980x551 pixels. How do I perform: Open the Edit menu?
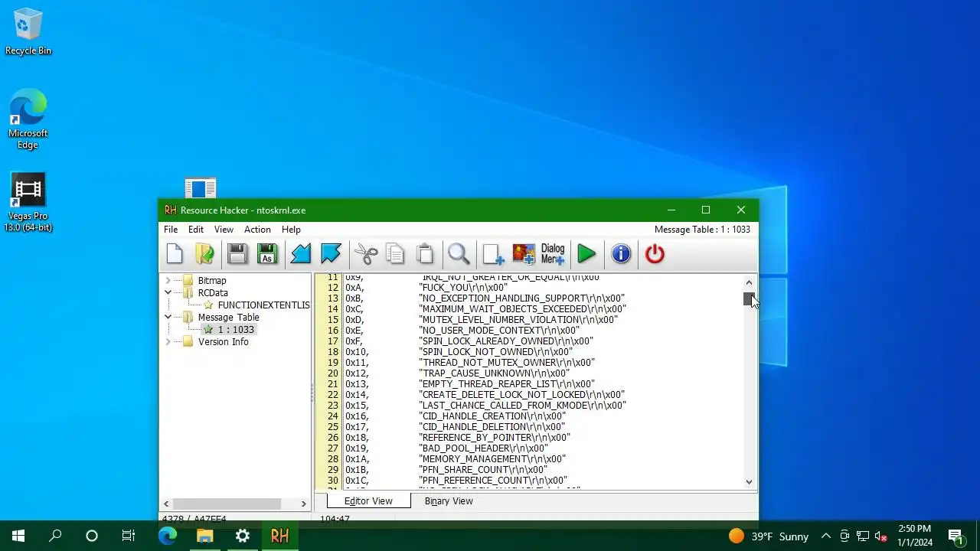point(196,230)
